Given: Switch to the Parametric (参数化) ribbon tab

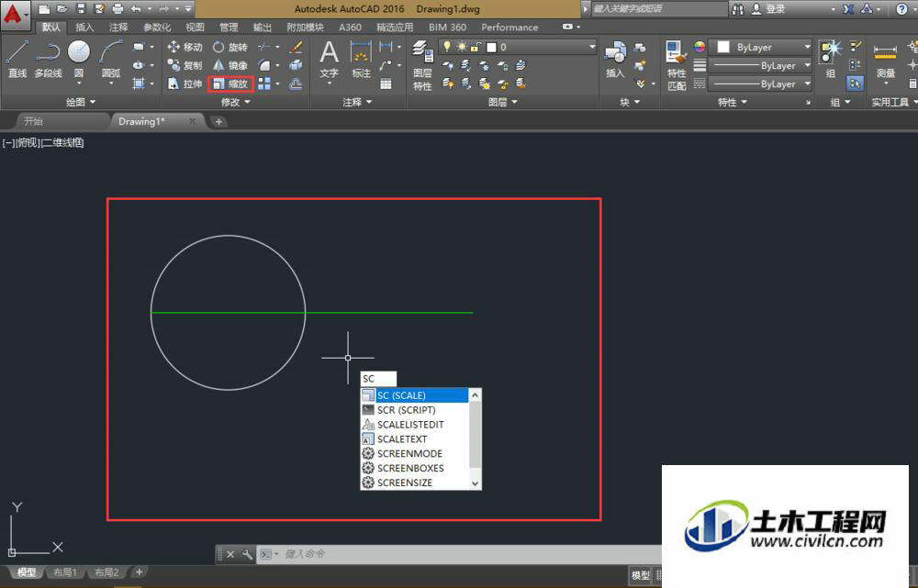Looking at the screenshot, I should pyautogui.click(x=157, y=27).
